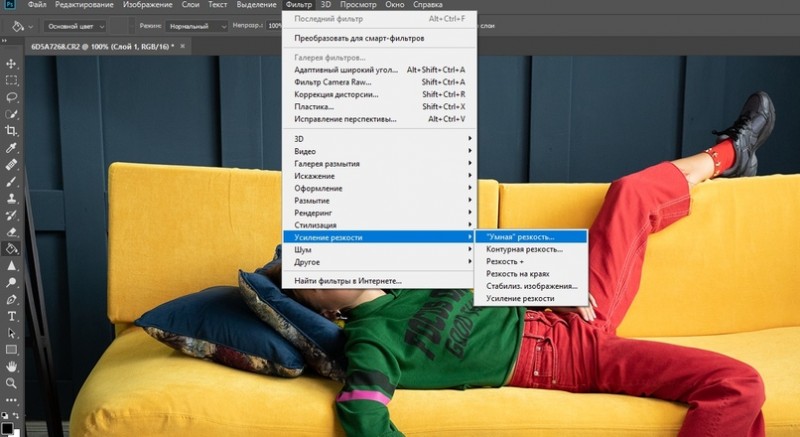Viewport: 800px width, 437px height.
Task: Close the 6D5A7268.CR2 document tab
Action: point(182,46)
